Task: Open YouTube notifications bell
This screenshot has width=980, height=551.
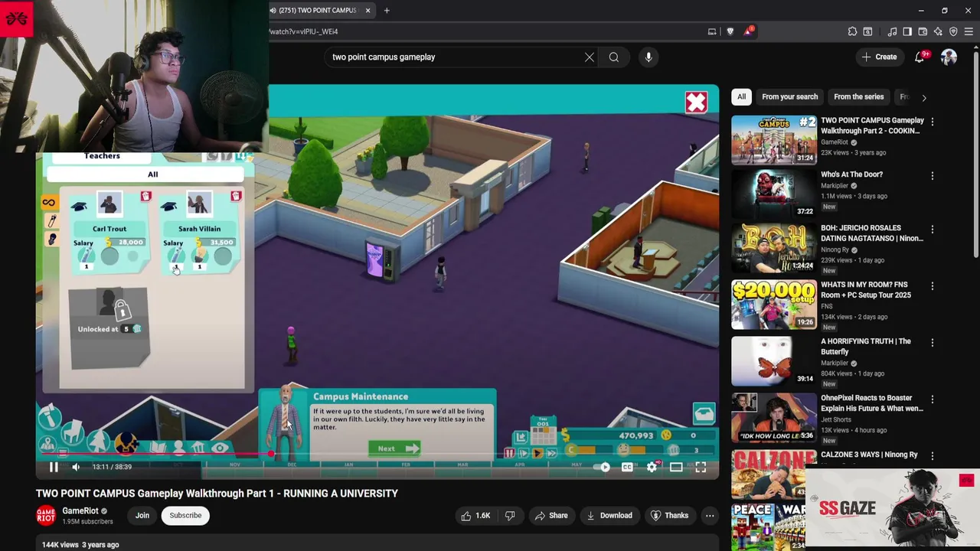Action: point(920,57)
